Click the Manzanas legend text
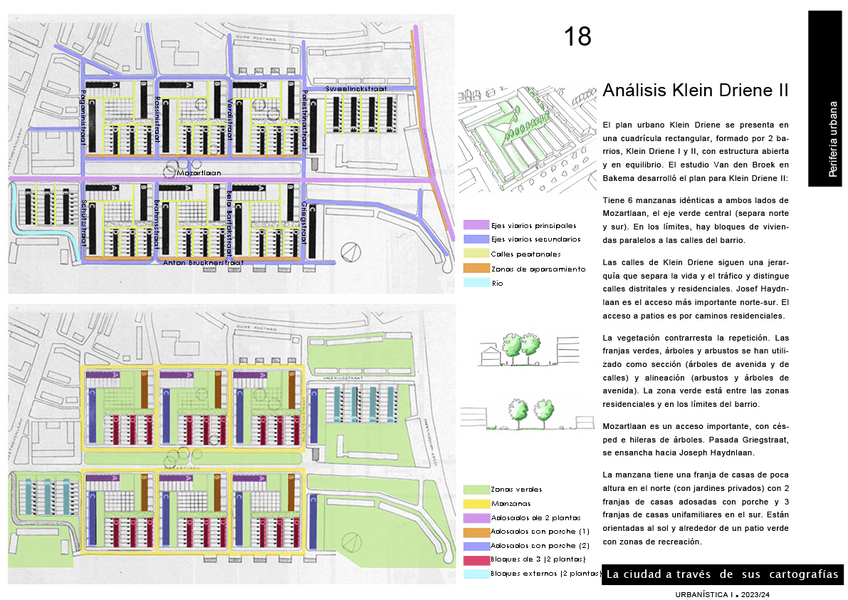The image size is (848, 600). (x=511, y=504)
